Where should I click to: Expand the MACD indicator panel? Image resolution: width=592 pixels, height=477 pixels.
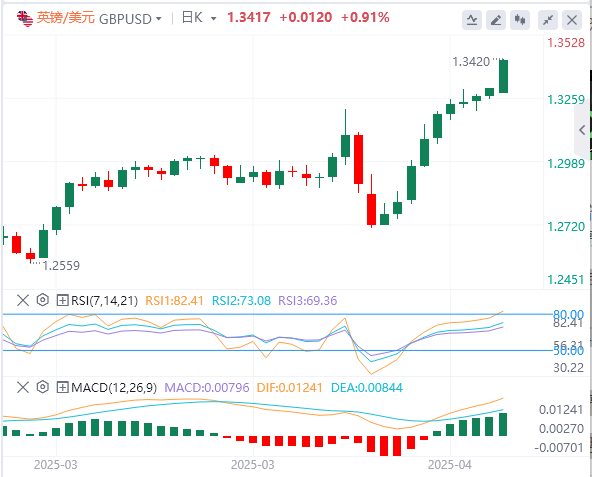coord(62,387)
